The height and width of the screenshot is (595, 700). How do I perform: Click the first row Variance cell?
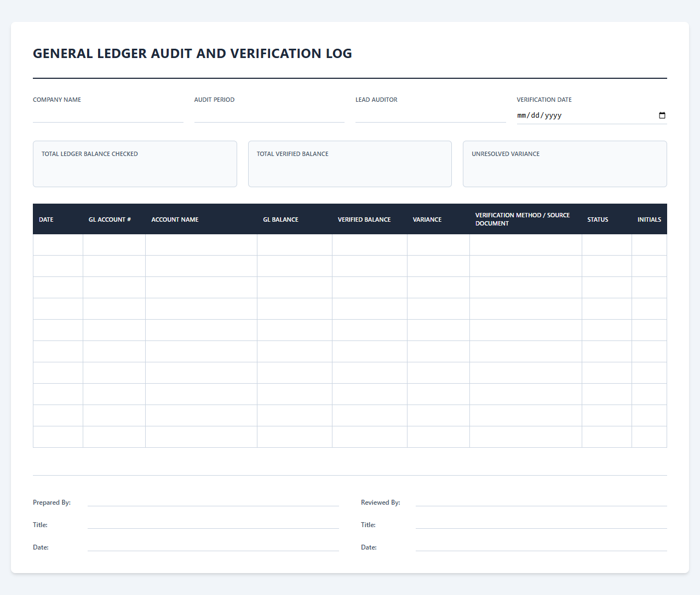[x=438, y=245]
